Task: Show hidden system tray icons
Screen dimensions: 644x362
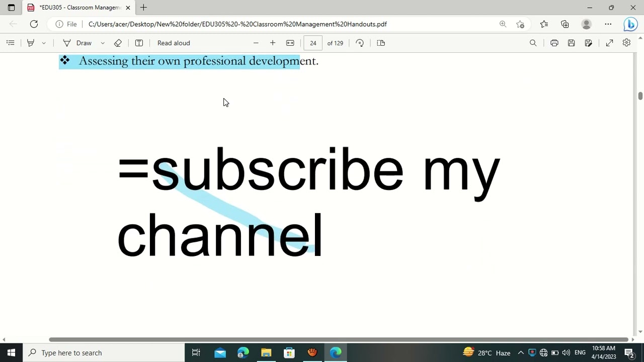Action: 521,352
